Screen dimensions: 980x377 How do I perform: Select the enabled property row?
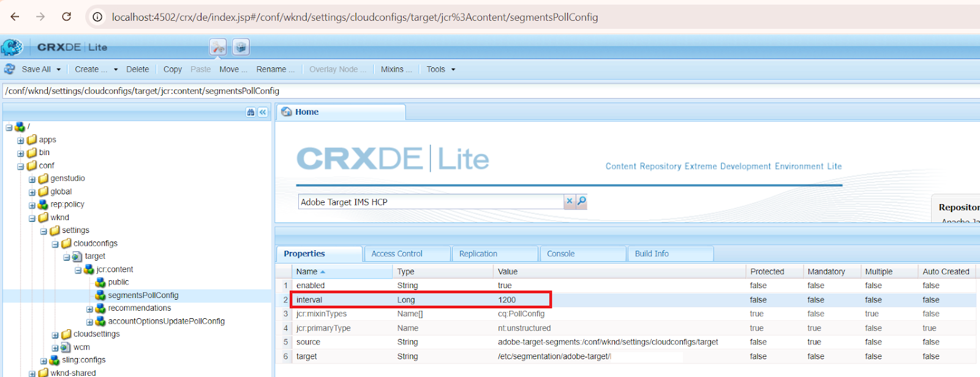[x=625, y=286]
